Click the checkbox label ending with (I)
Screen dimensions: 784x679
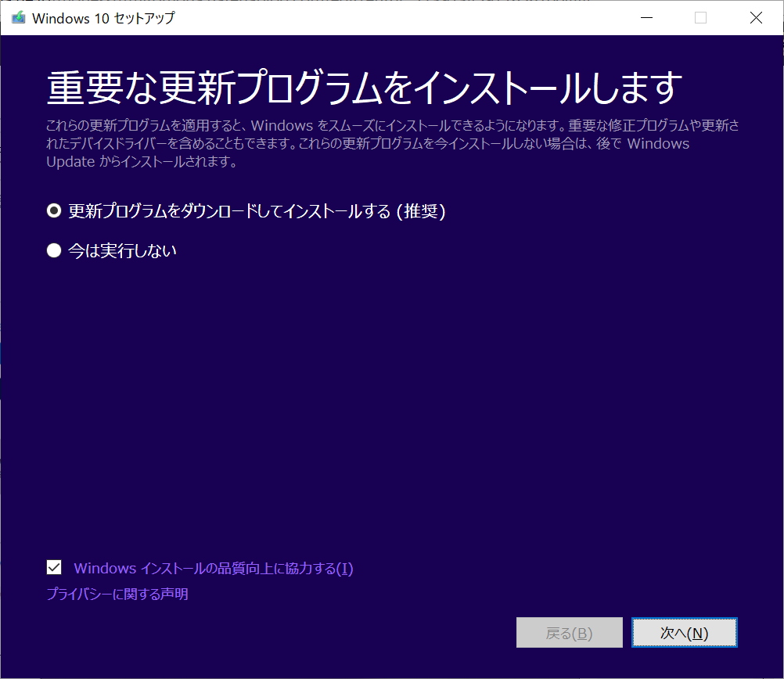click(x=211, y=568)
